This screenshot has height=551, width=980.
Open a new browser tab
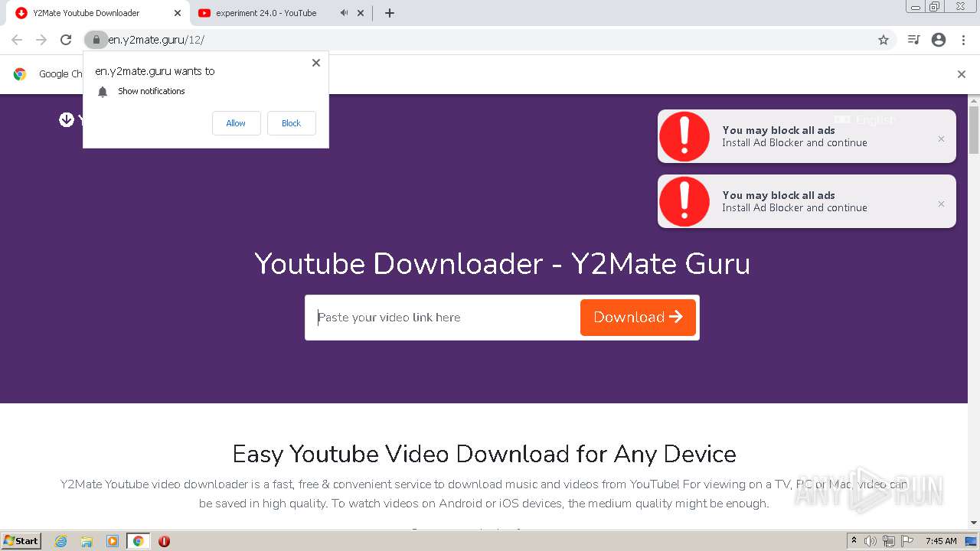tap(389, 13)
